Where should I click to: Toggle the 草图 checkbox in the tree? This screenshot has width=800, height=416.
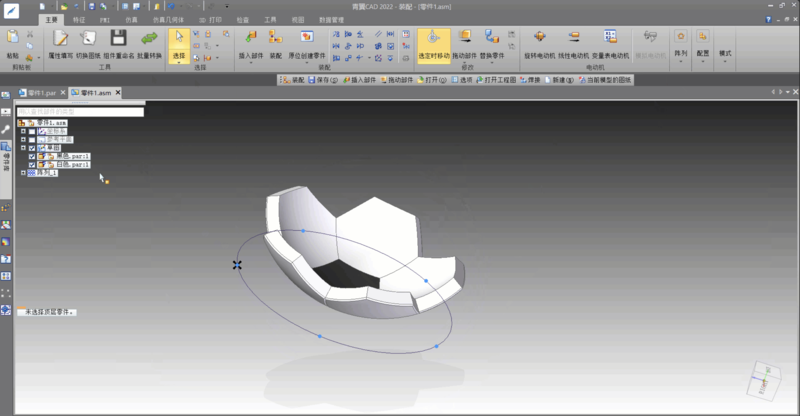(32, 148)
